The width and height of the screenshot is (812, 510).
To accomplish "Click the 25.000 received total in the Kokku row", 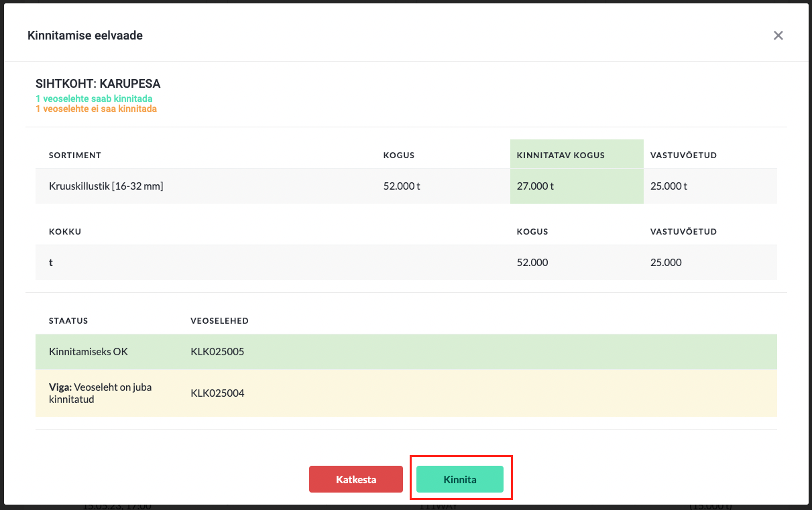I will (666, 263).
